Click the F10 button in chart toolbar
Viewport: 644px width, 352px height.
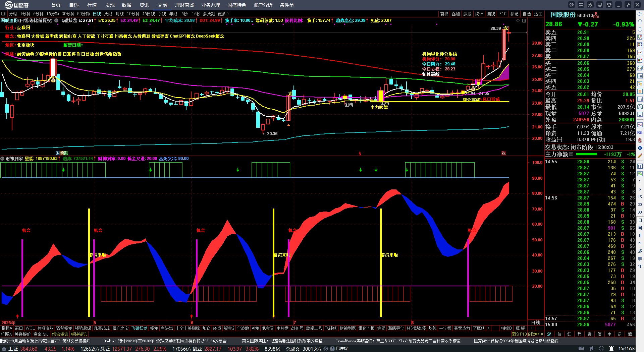tap(502, 14)
